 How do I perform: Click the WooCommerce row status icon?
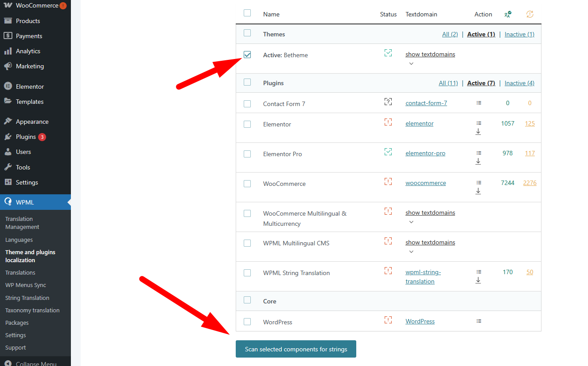[388, 182]
